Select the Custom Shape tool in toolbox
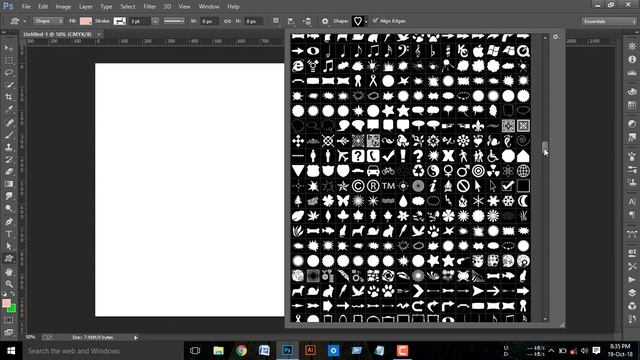 click(9, 259)
